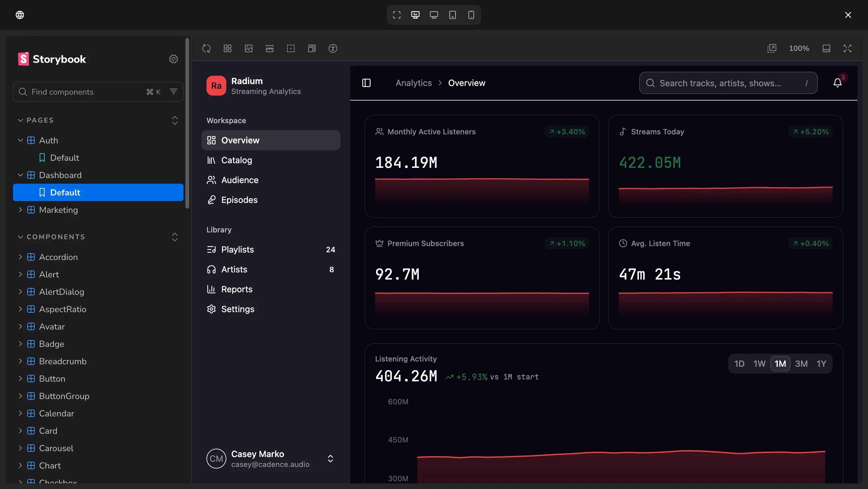Expand all under PAGES using up-down arrows
This screenshot has width=868, height=489.
tap(175, 120)
